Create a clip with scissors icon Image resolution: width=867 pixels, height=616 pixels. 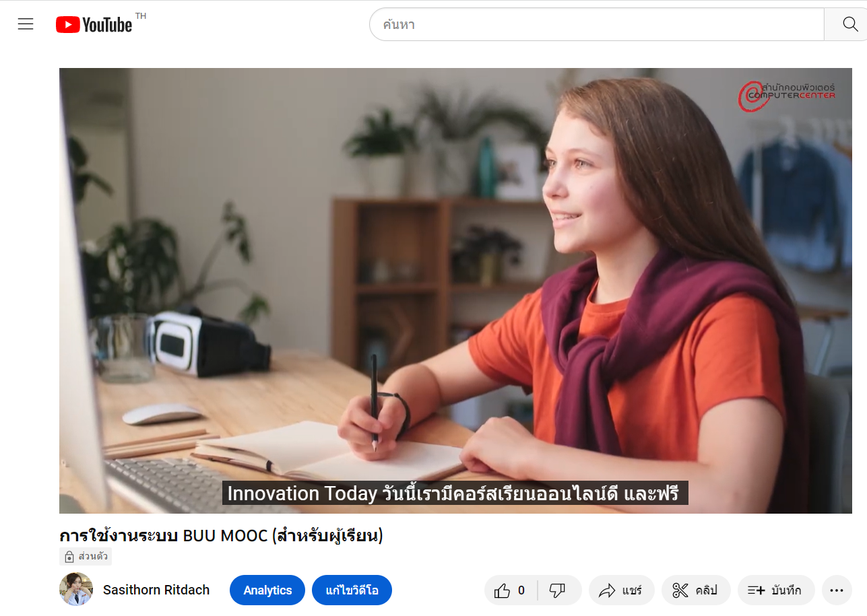pos(695,590)
